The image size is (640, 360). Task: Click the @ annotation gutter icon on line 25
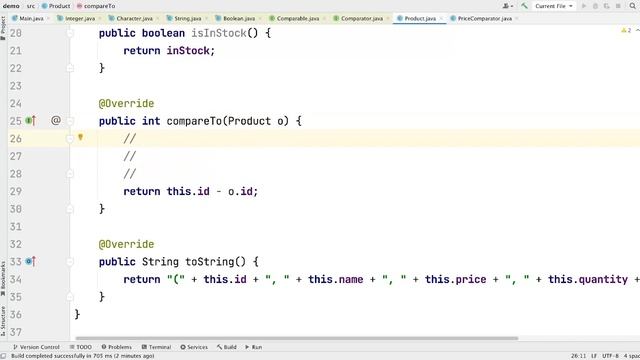click(56, 120)
